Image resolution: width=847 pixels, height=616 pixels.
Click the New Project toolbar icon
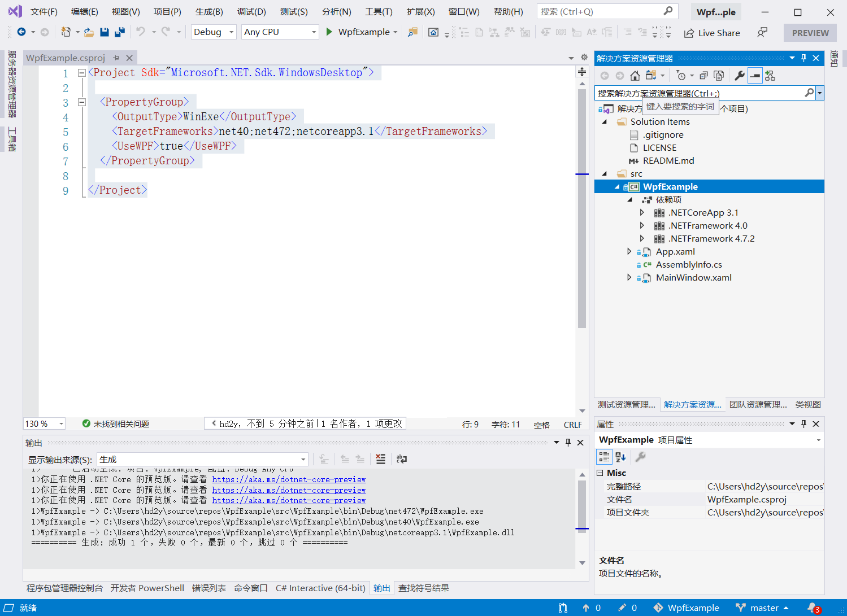(66, 32)
